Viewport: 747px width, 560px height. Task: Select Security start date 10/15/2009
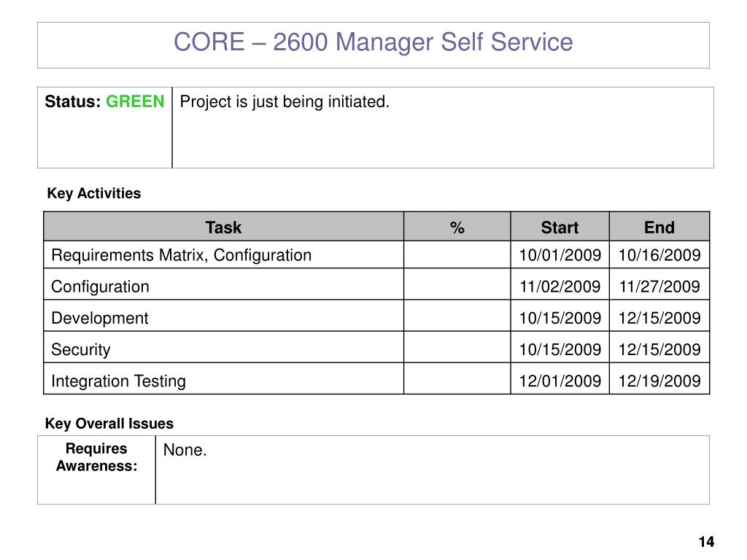pos(560,349)
